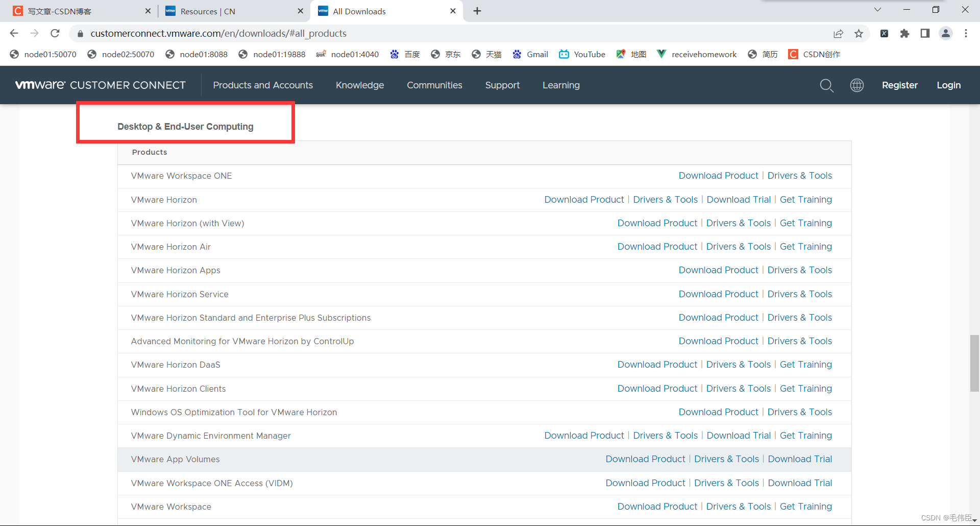Click the X extension icon in toolbar
The height and width of the screenshot is (526, 980).
tap(884, 33)
